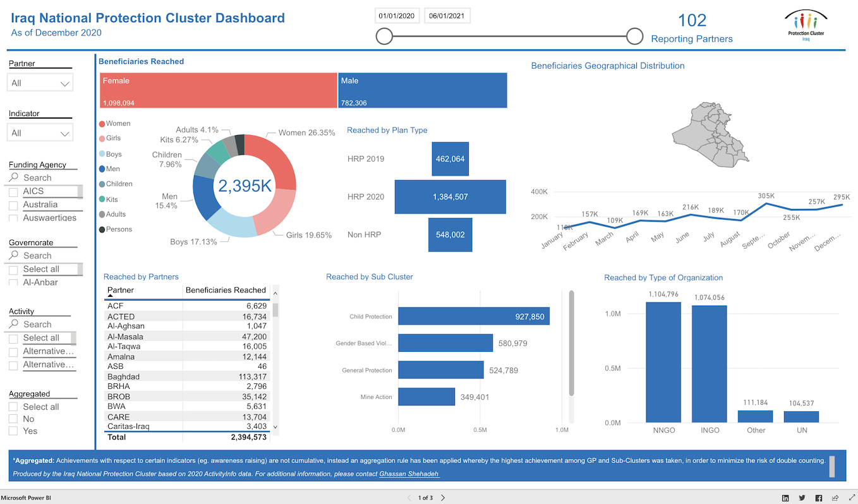
Task: Select the NNGO column bar
Action: pyautogui.click(x=663, y=362)
